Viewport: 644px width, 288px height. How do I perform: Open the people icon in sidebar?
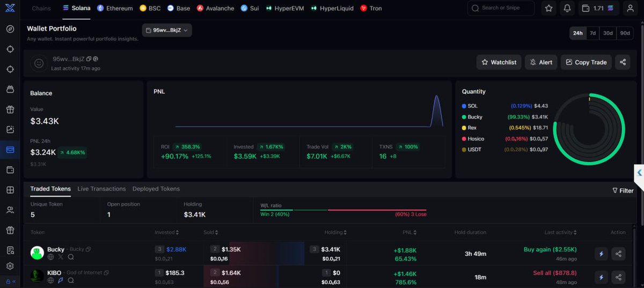pyautogui.click(x=10, y=210)
